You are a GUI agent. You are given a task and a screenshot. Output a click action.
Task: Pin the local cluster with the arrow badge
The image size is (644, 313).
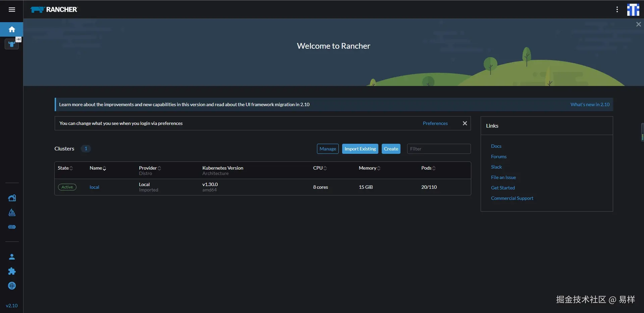click(x=19, y=40)
